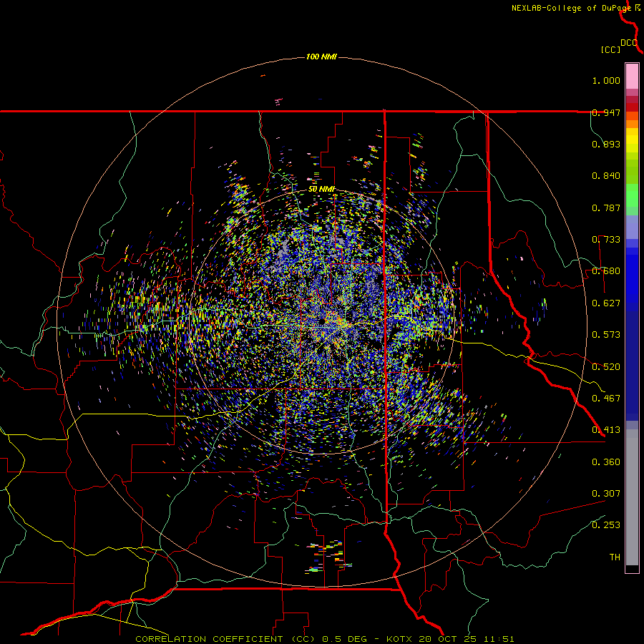Screen dimensions: 644x644
Task: Click the [CC] legend unit label
Action: (610, 49)
